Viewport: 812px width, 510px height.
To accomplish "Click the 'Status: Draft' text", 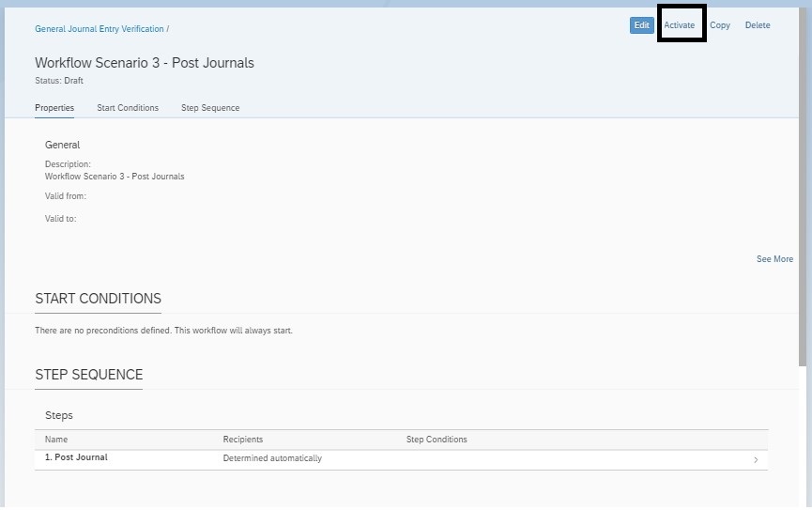I will point(59,81).
